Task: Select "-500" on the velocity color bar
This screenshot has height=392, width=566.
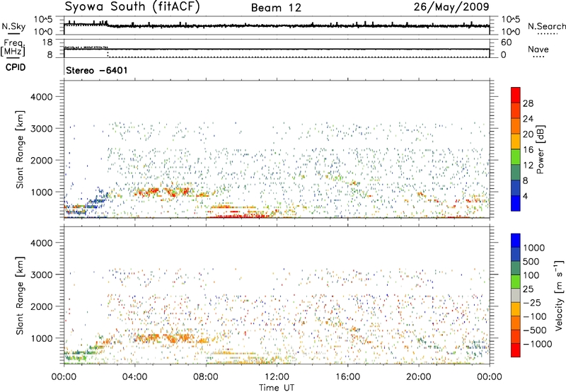Action: (x=533, y=330)
